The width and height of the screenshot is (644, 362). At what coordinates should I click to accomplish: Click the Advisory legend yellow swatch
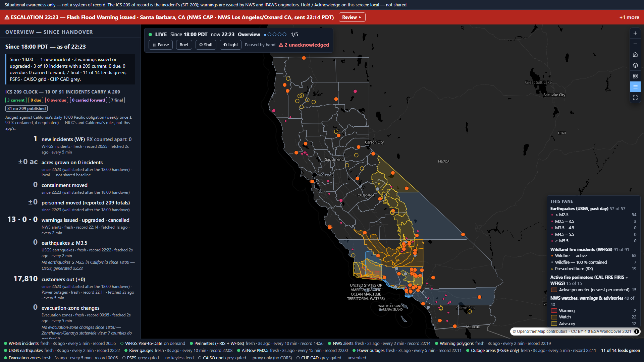point(554,324)
